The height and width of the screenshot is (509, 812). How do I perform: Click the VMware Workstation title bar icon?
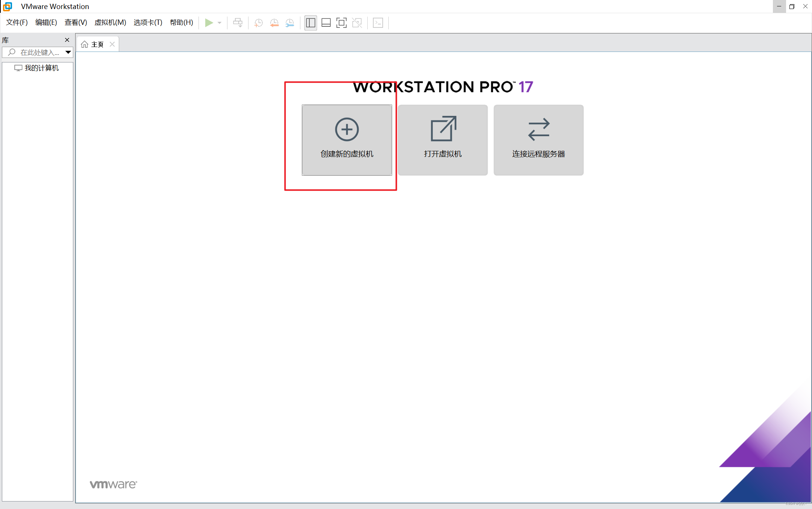[x=8, y=6]
